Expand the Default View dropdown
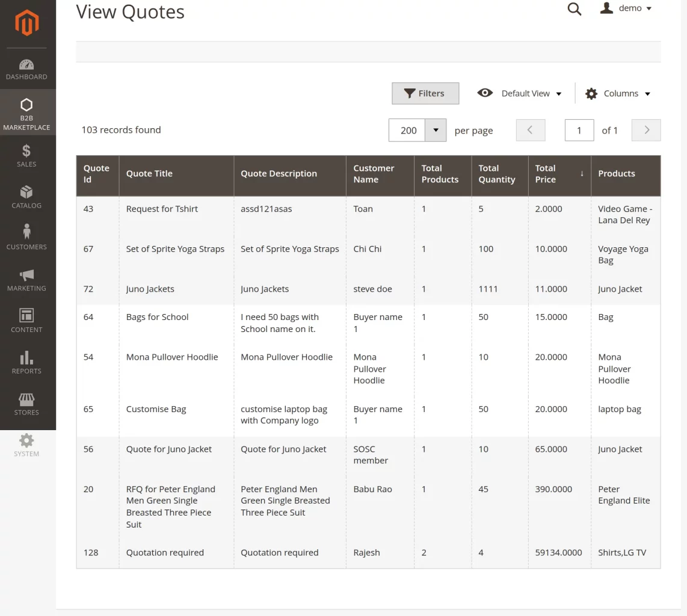The image size is (687, 616). click(x=520, y=93)
